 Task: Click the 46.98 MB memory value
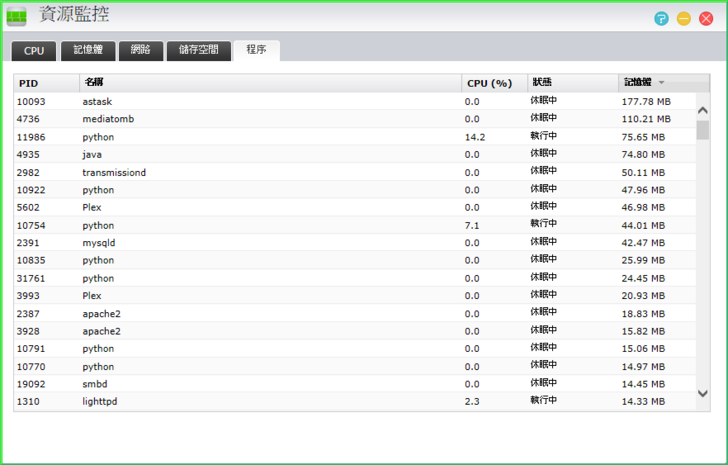pyautogui.click(x=644, y=207)
